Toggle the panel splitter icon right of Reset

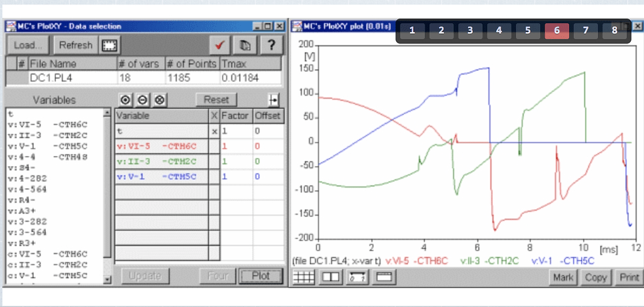tap(273, 99)
